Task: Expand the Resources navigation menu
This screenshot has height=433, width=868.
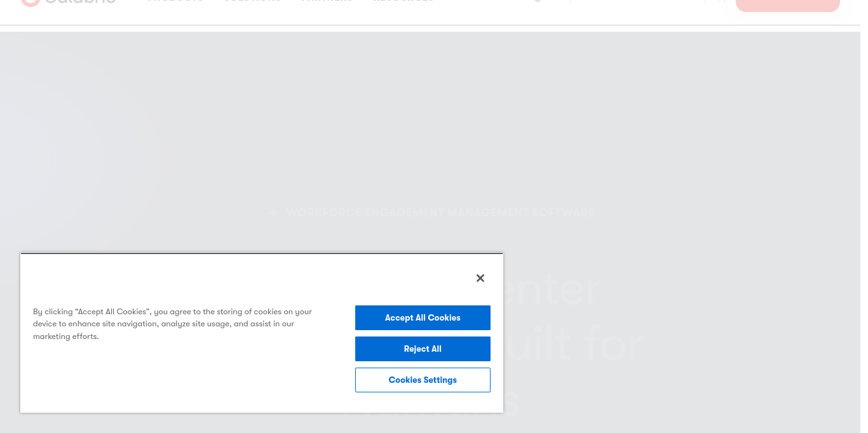Action: (x=403, y=2)
